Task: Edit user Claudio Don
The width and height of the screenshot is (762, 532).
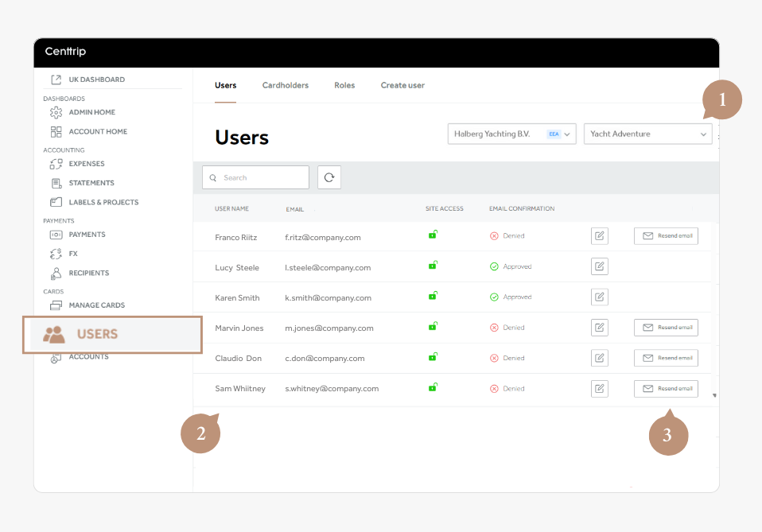Action: (599, 358)
